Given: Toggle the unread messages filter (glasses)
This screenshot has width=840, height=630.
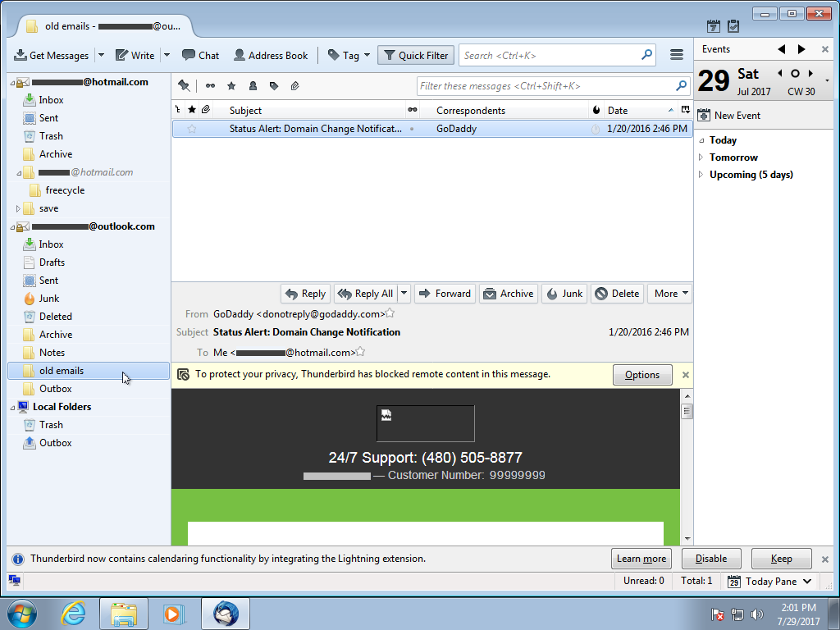Looking at the screenshot, I should (x=210, y=85).
